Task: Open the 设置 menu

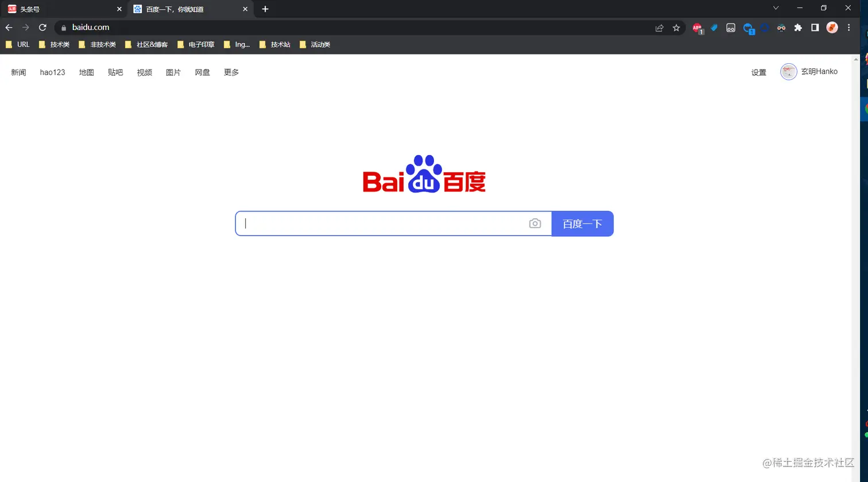Action: coord(759,72)
